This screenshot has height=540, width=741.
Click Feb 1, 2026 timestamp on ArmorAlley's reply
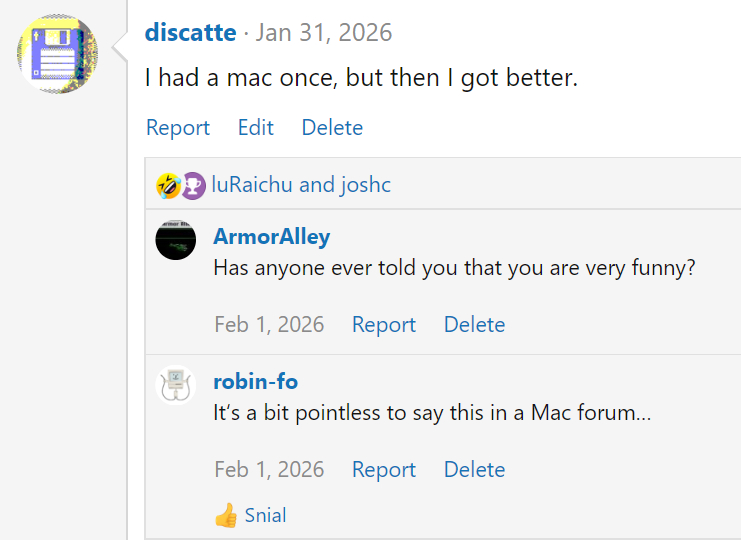pyautogui.click(x=269, y=325)
